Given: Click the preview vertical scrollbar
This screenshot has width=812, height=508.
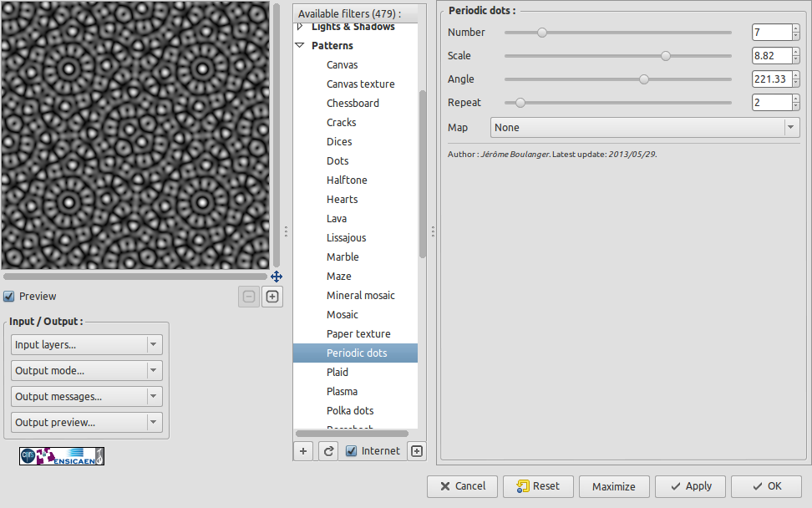Looking at the screenshot, I should (277, 135).
